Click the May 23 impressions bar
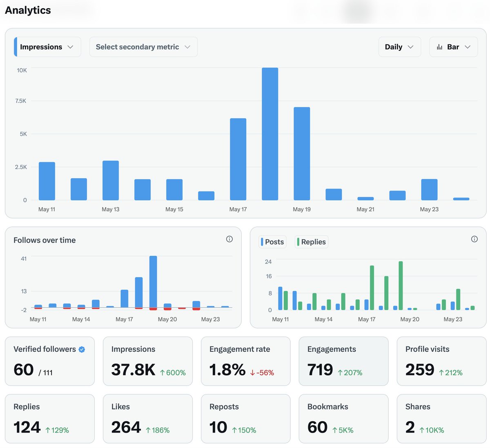 429,190
